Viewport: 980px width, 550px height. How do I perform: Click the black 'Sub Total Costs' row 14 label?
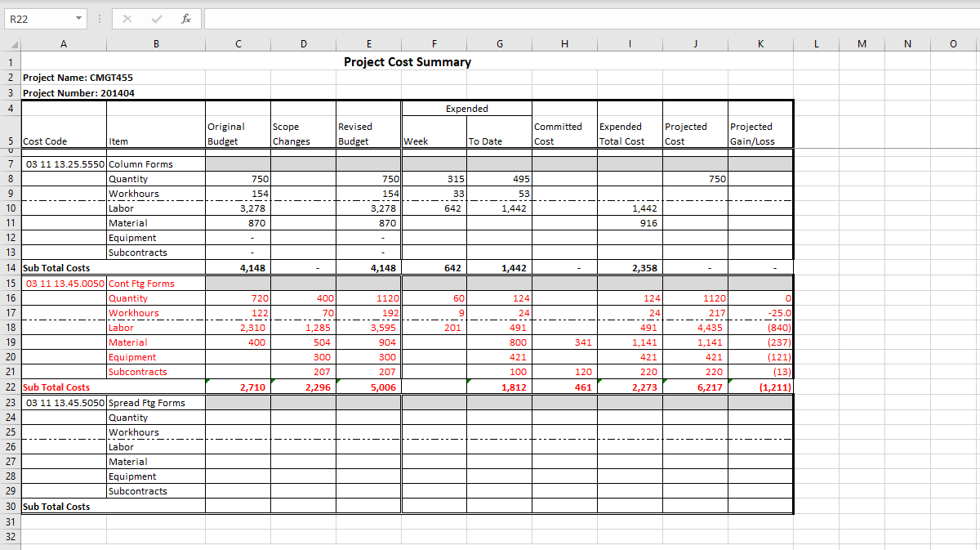coord(56,267)
